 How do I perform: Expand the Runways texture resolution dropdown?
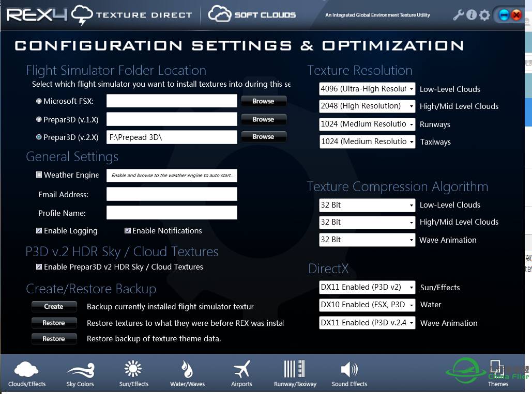[x=367, y=124]
